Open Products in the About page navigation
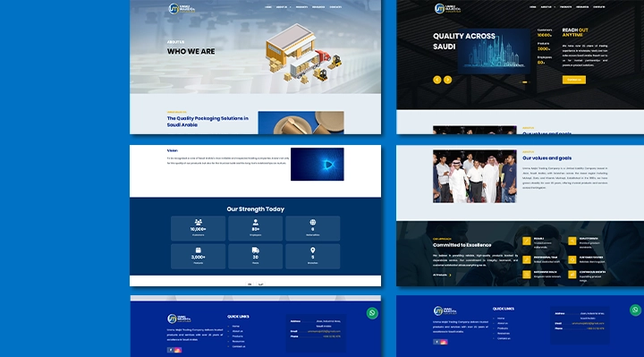Image resolution: width=644 pixels, height=357 pixels. (301, 7)
